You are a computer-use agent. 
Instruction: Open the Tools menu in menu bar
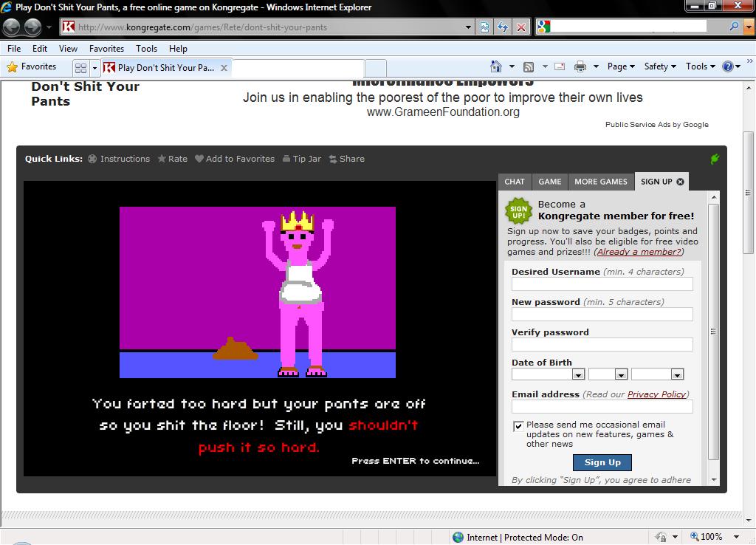pos(146,49)
